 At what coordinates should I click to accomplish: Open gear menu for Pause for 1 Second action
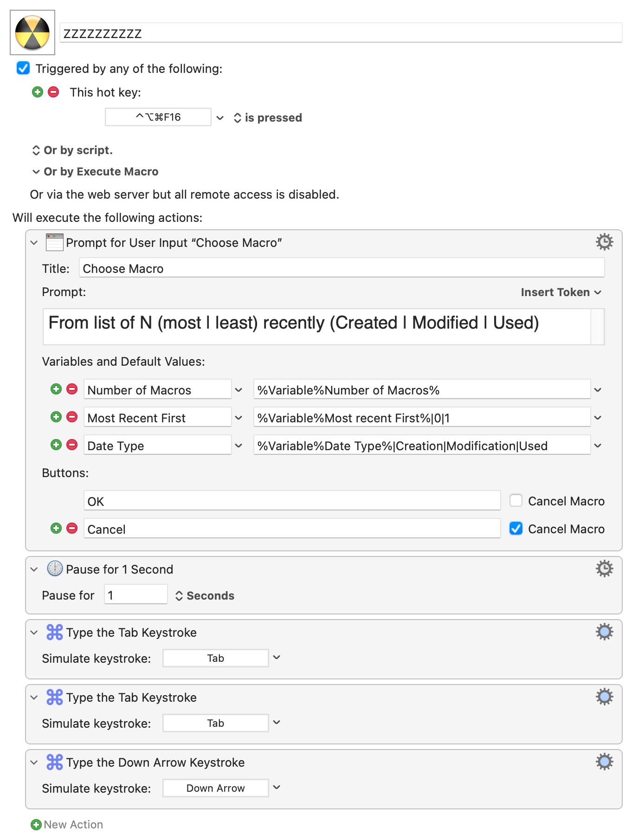[x=604, y=569]
